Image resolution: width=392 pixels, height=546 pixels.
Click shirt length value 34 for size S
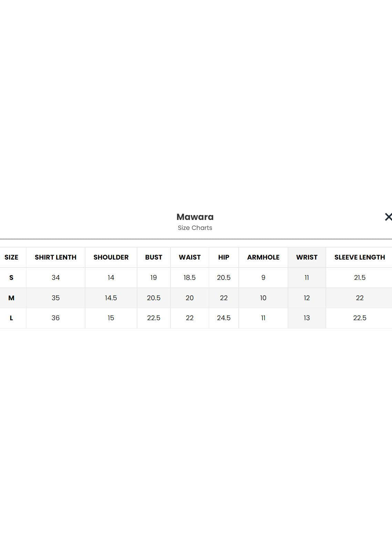point(55,277)
